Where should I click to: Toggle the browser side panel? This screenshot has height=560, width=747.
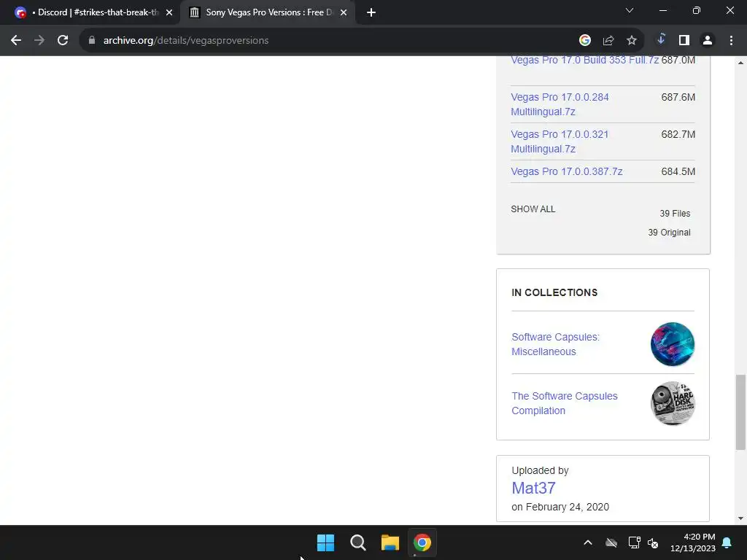pyautogui.click(x=684, y=41)
